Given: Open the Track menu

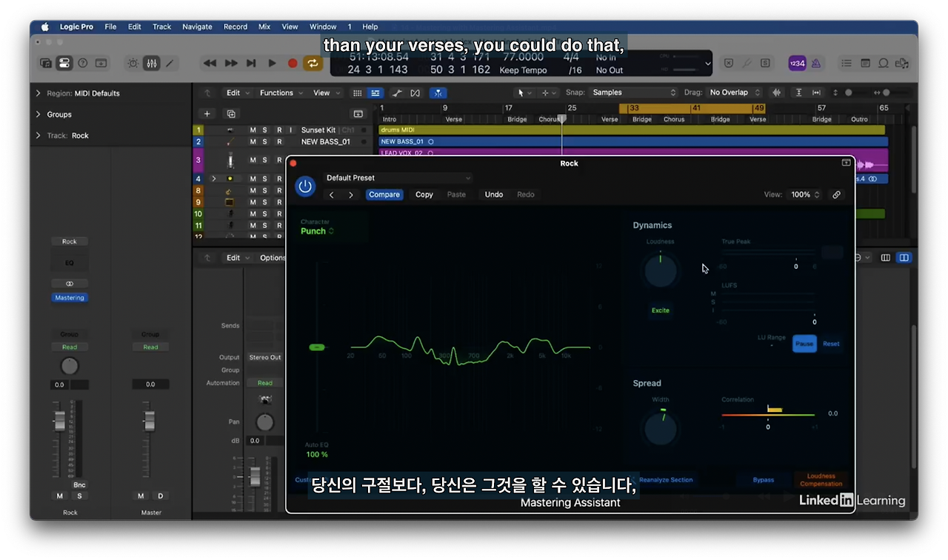Looking at the screenshot, I should click(x=161, y=27).
